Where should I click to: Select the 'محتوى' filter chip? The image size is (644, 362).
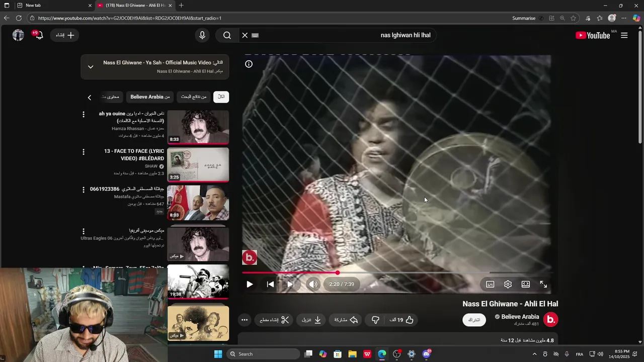pyautogui.click(x=111, y=97)
